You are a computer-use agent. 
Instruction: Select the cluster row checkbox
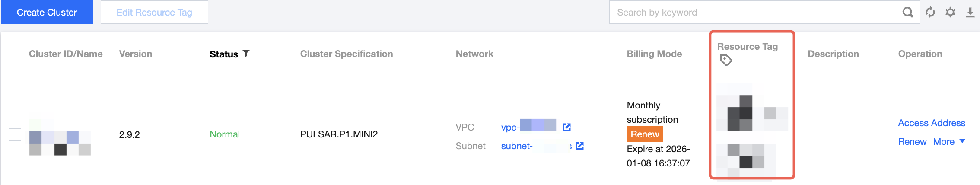(15, 134)
